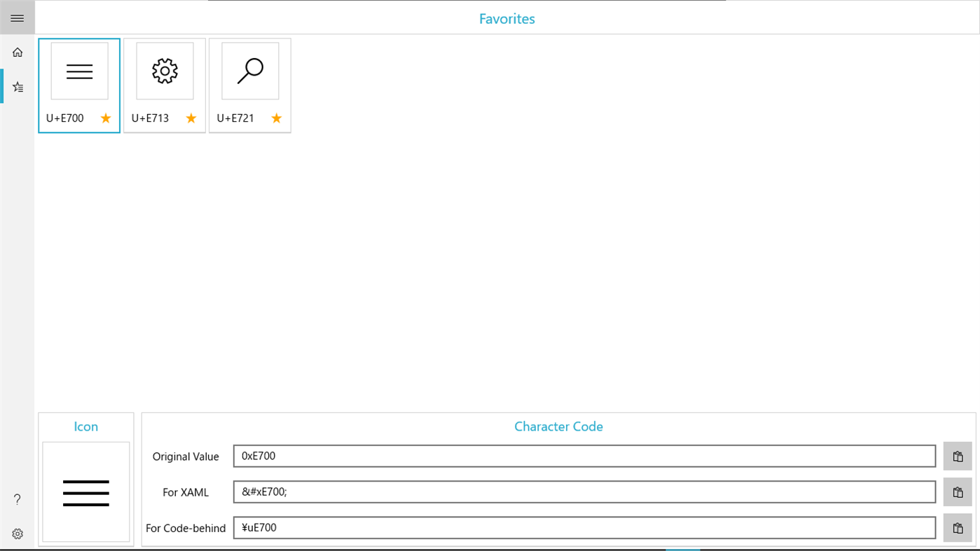
Task: Select the U+E713 gear glyph tile
Action: coord(164,71)
